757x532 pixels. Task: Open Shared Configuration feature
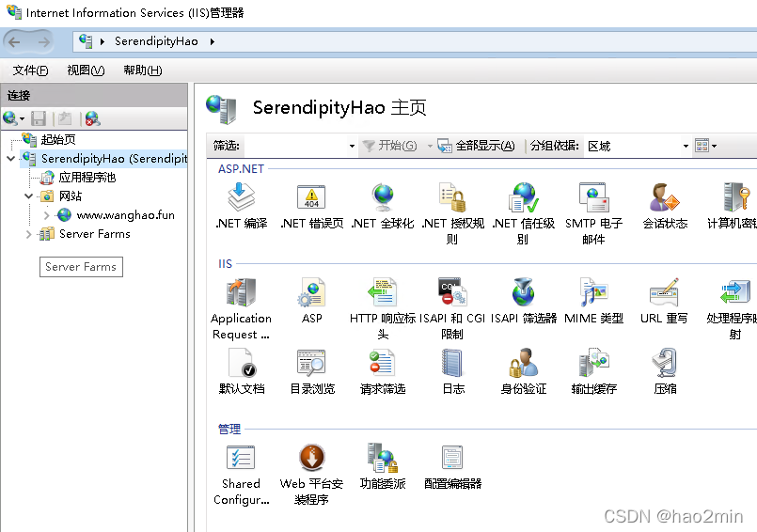pyautogui.click(x=242, y=475)
